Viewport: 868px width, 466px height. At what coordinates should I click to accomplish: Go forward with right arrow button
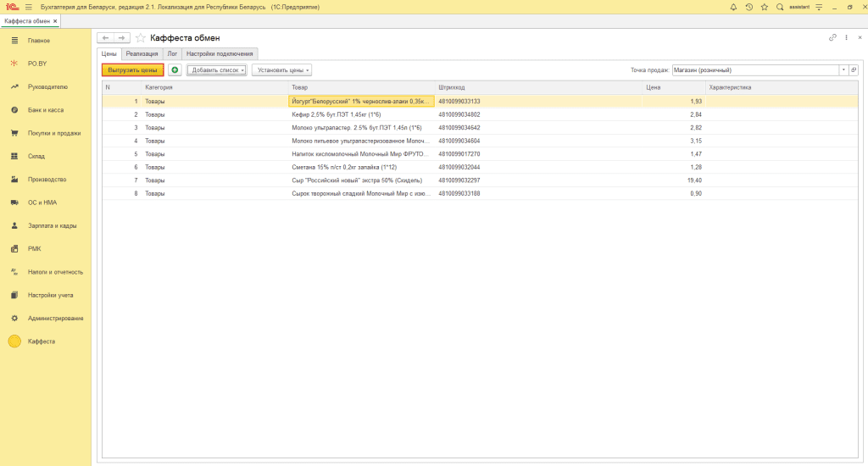122,37
